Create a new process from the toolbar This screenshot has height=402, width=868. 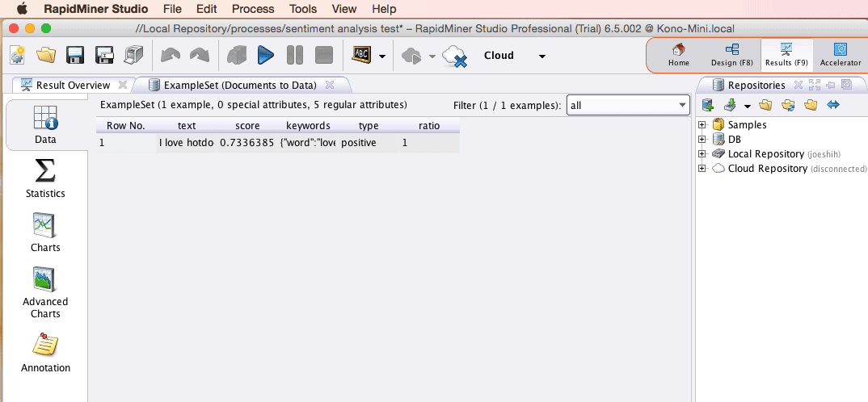click(x=18, y=56)
